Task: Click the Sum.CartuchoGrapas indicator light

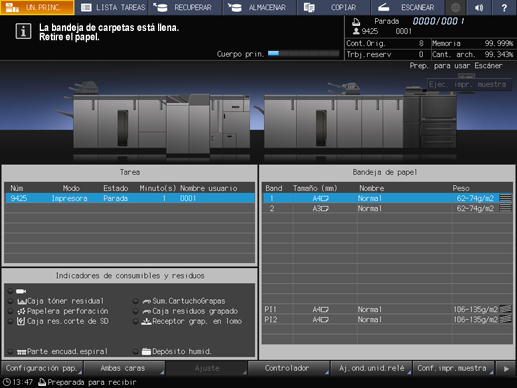Action: 135,301
